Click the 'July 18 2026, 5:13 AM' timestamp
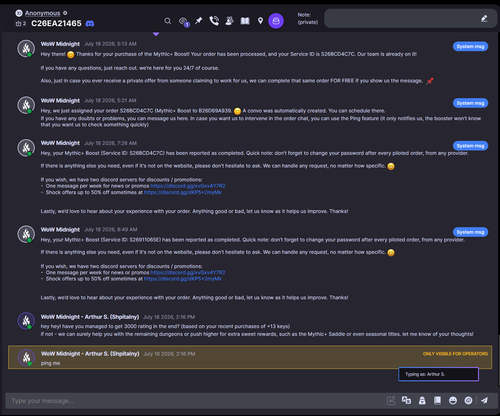500x416 pixels. (110, 44)
